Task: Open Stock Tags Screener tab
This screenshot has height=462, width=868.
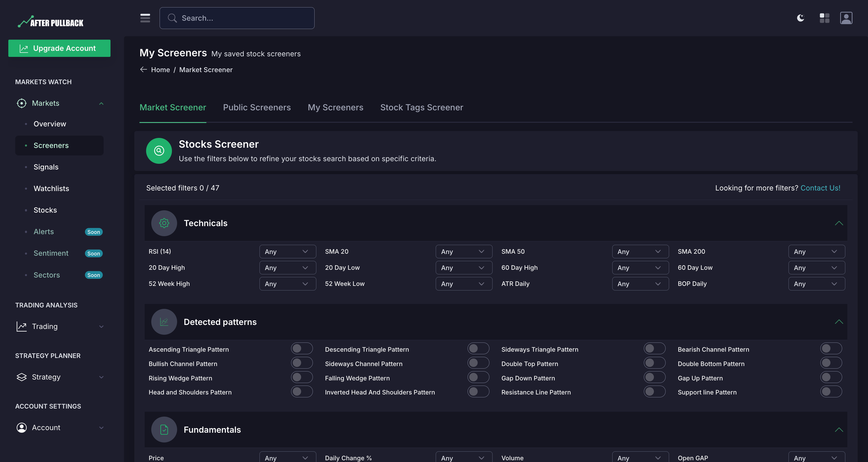Action: (x=422, y=107)
